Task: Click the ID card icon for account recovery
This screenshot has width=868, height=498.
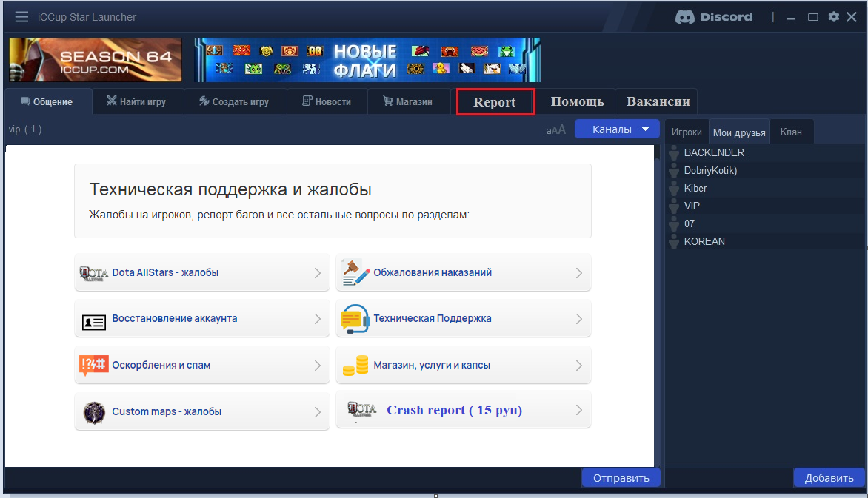Action: pos(93,322)
